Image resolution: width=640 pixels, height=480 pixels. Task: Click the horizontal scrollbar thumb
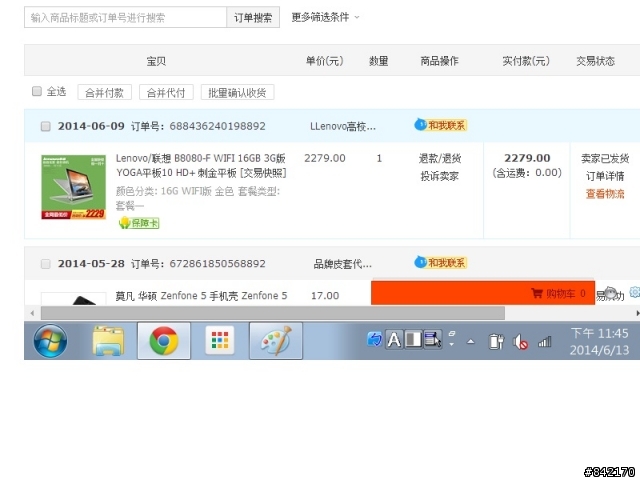tap(273, 313)
